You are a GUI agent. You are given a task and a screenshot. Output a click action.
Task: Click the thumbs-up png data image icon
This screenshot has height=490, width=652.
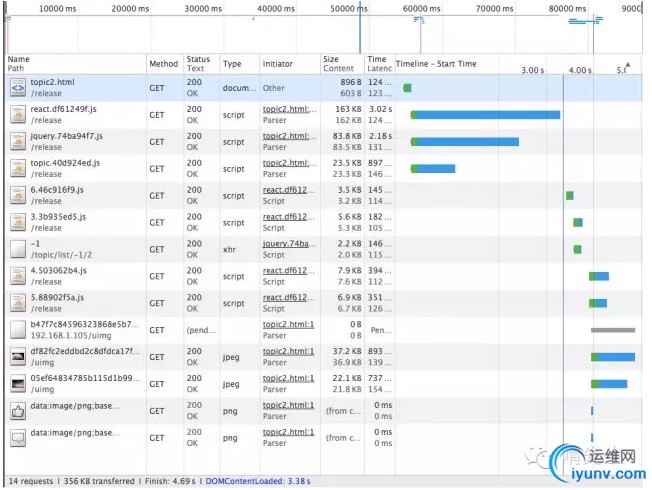click(18, 411)
